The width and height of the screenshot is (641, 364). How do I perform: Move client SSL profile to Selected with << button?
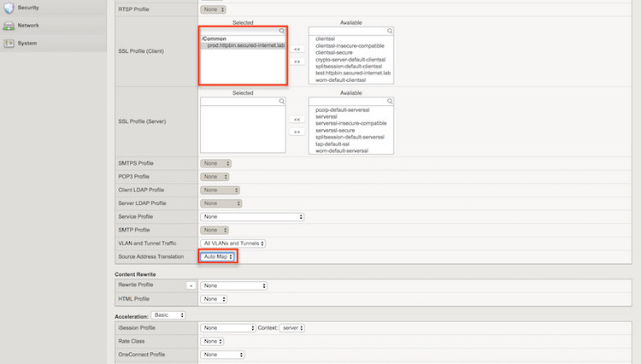click(x=297, y=49)
